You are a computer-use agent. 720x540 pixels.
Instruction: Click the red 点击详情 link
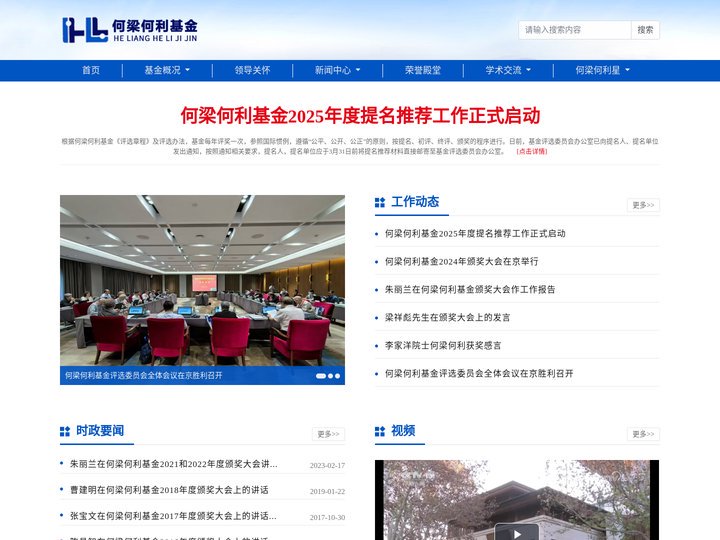[x=532, y=151]
